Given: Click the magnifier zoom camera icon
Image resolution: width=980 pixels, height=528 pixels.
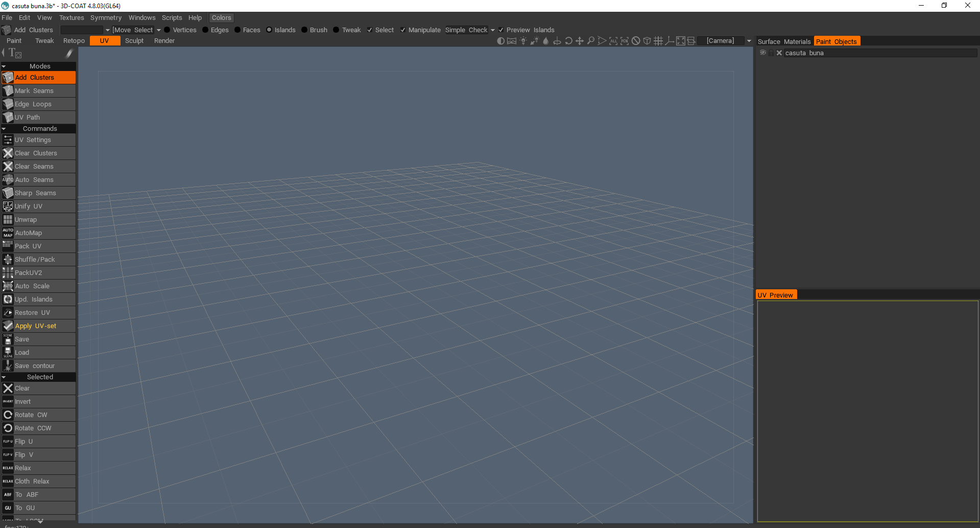Looking at the screenshot, I should pyautogui.click(x=591, y=41).
